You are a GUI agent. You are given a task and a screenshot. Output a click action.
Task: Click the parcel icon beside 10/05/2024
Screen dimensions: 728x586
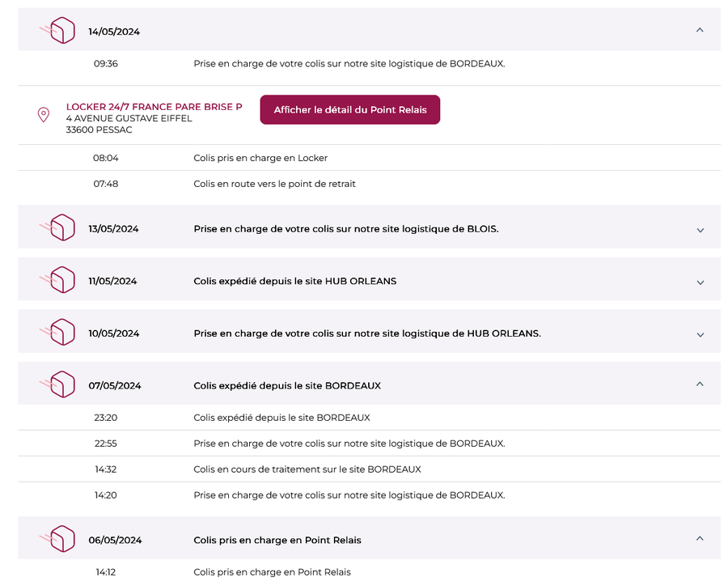click(59, 333)
